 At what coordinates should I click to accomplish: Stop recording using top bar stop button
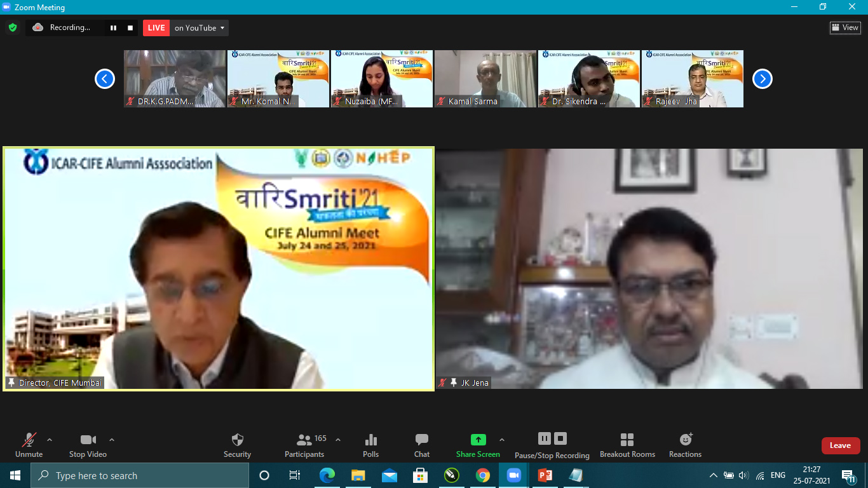[130, 28]
